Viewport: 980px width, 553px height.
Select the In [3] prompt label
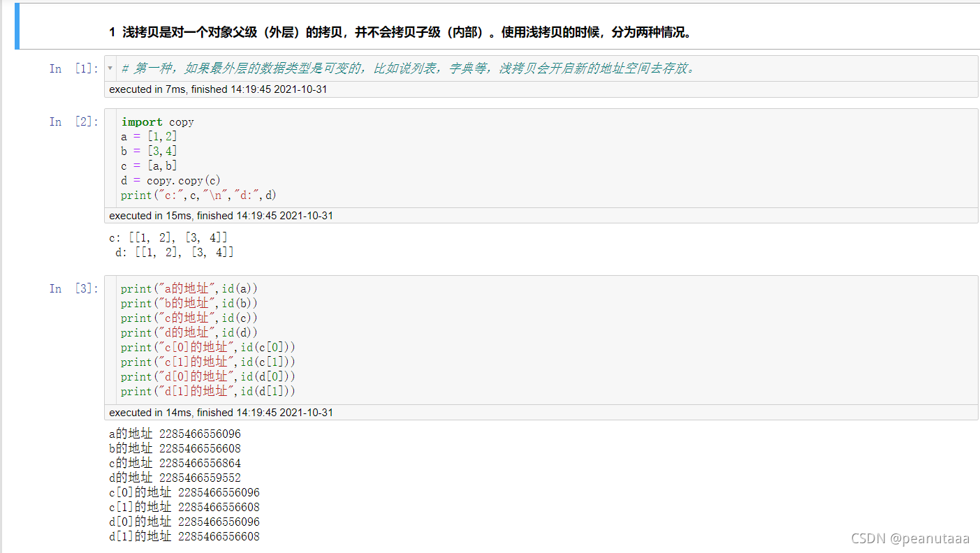click(x=73, y=288)
